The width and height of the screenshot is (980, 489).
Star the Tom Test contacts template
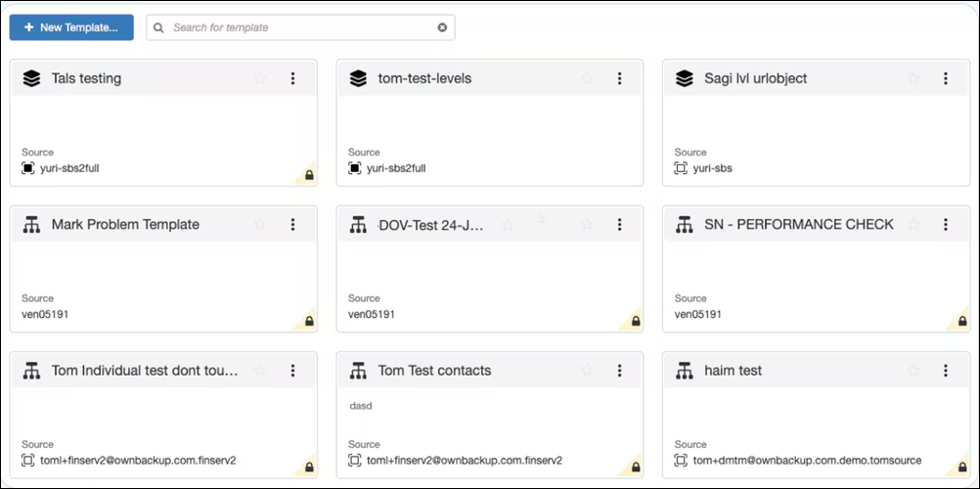click(587, 371)
